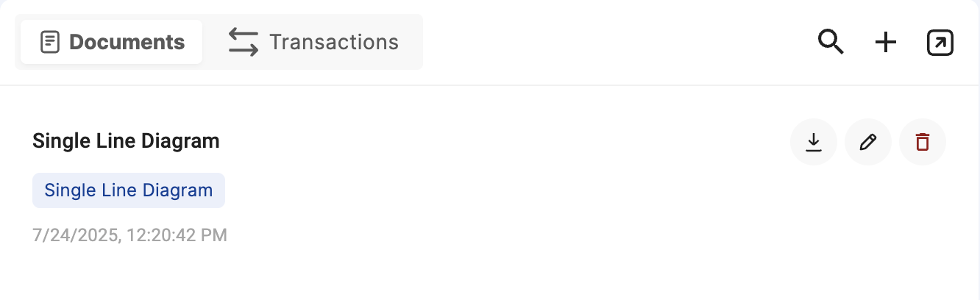The width and height of the screenshot is (980, 300).
Task: Click the round delete button in document row
Action: 923,142
